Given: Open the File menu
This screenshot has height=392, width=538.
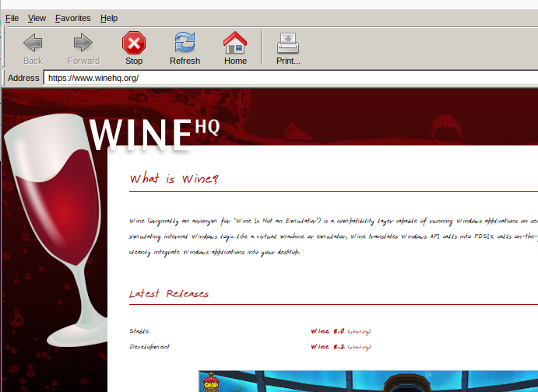Looking at the screenshot, I should [x=12, y=18].
